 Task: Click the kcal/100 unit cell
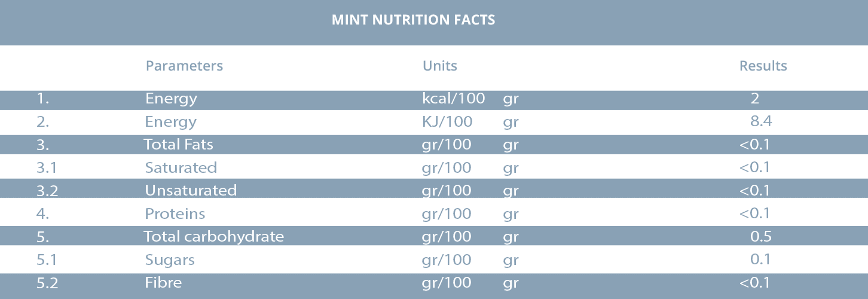[x=453, y=99]
